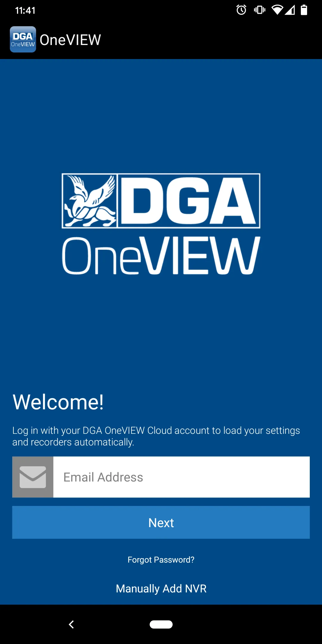Image resolution: width=322 pixels, height=644 pixels.
Task: Tap the cellular signal status icon
Action: tap(290, 10)
